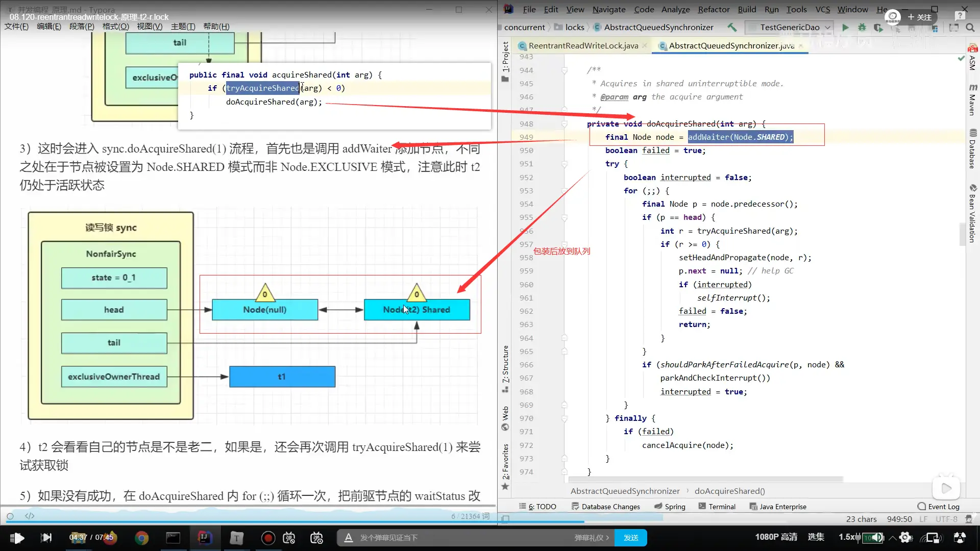The height and width of the screenshot is (551, 980).
Task: Click the red record icon in taskbar
Action: click(x=268, y=538)
